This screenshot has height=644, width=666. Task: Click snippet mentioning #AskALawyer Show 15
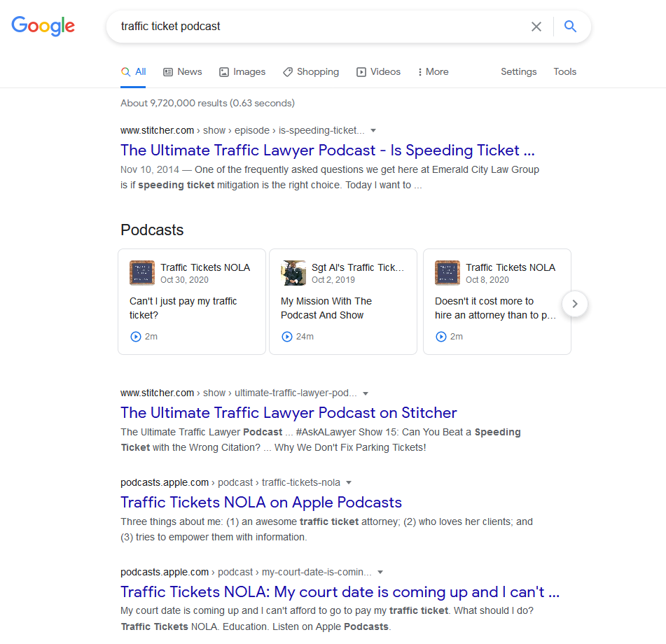coord(321,440)
